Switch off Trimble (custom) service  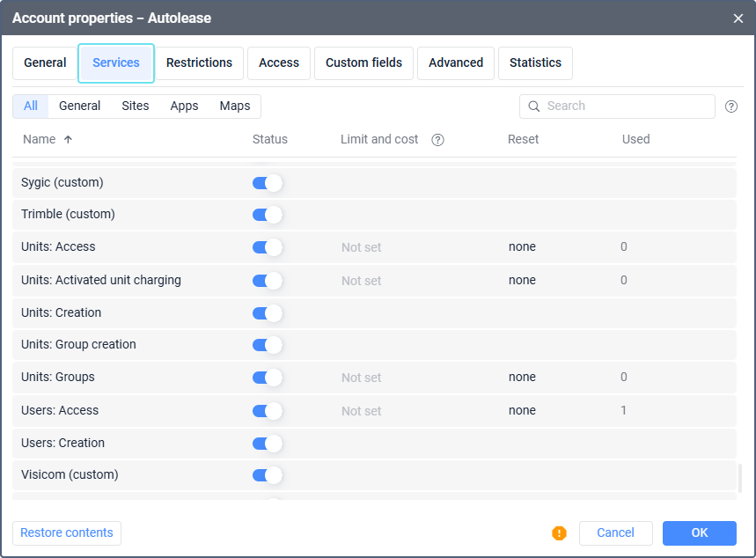[267, 215]
